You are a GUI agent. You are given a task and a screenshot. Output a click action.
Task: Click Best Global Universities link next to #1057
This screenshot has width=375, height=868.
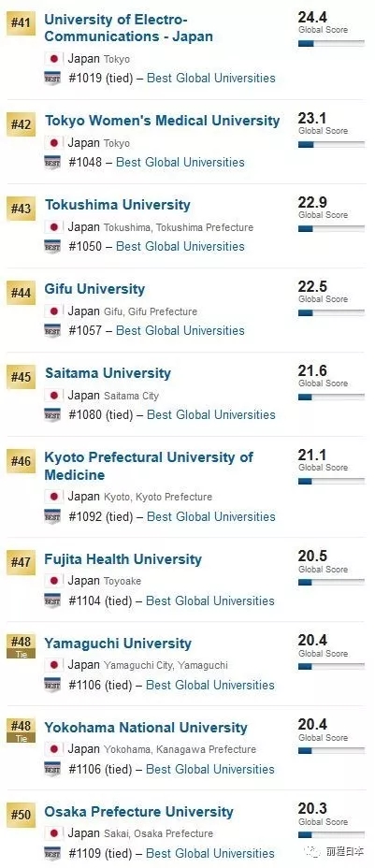(x=180, y=330)
